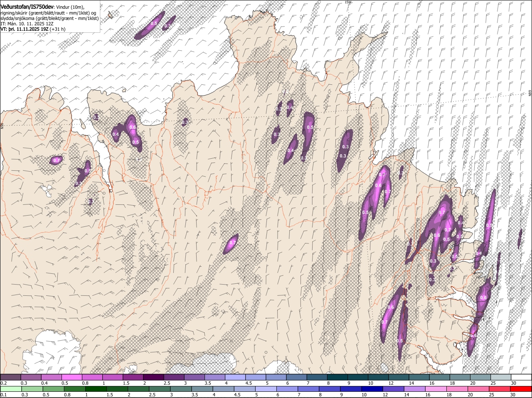532x398 pixels.
Task: Select the lower legend blue swatch between 6 and 7
Action: tap(286, 389)
